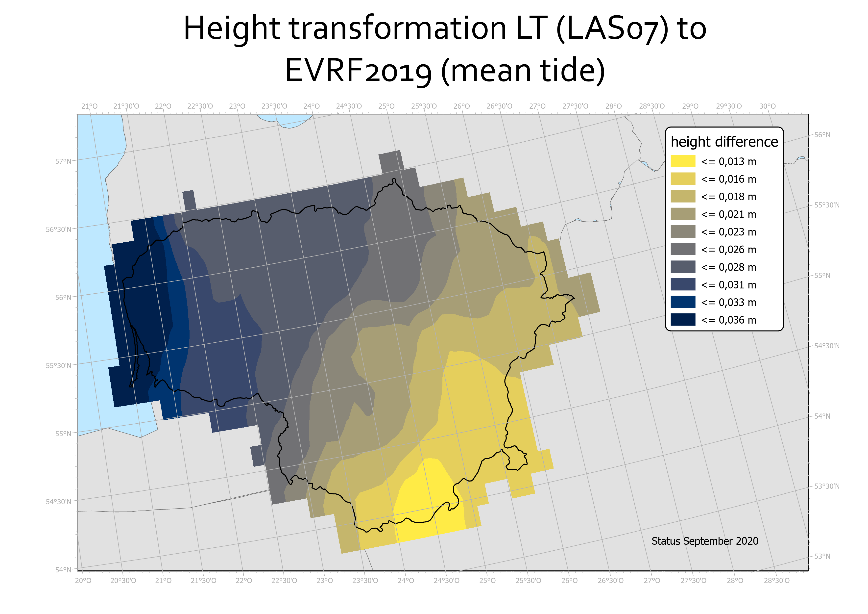868x614 pixels.
Task: Choose the 0,028 m legend color box
Action: (x=683, y=267)
